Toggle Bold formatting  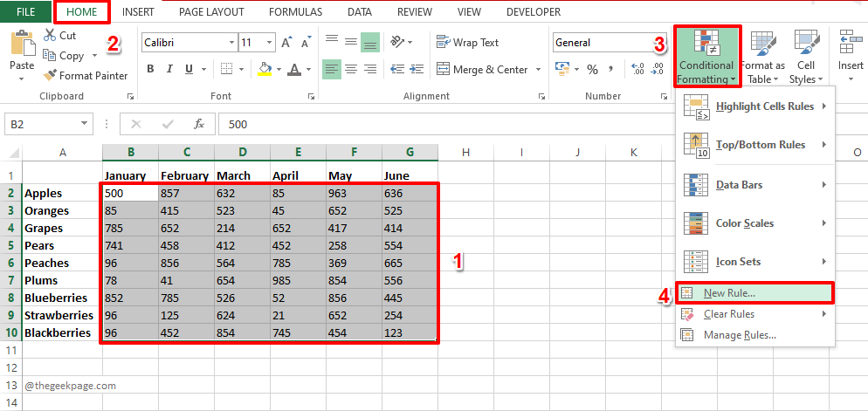point(150,69)
